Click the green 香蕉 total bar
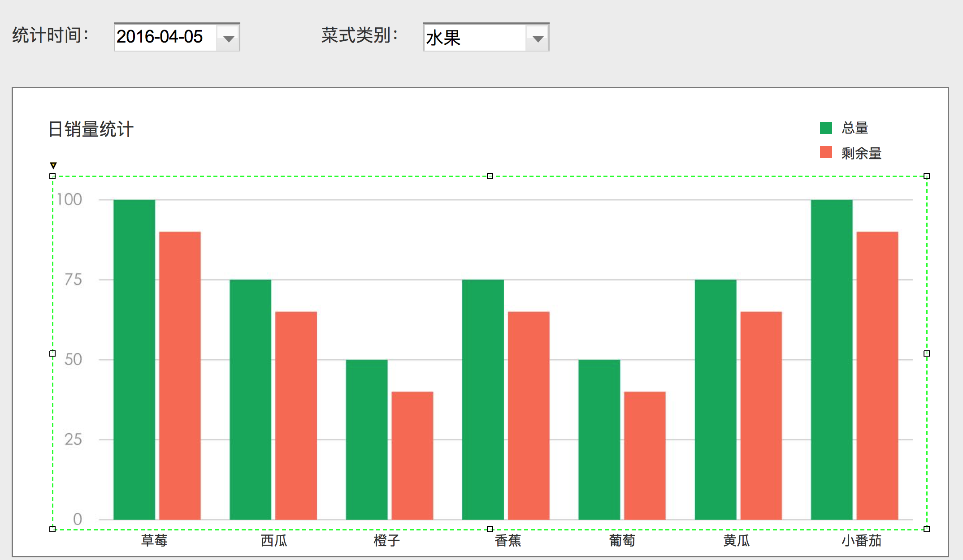 click(x=483, y=399)
